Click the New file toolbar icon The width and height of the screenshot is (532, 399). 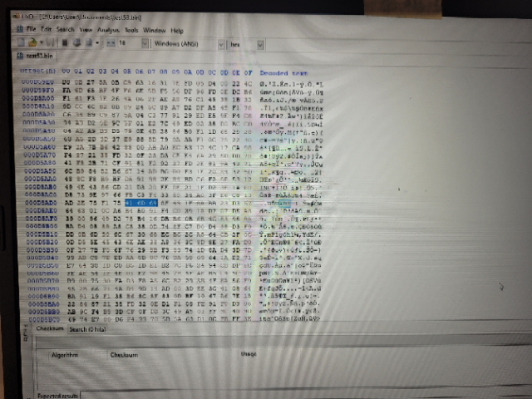20,42
